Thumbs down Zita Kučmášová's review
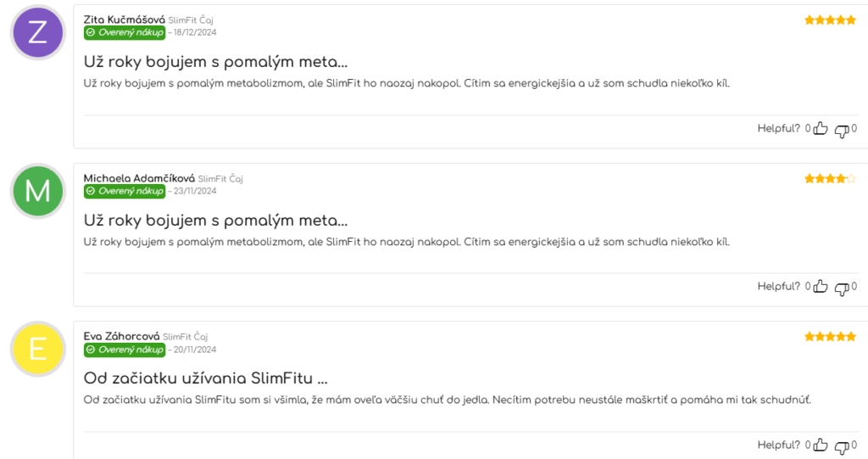The width and height of the screenshot is (868, 459). [842, 131]
